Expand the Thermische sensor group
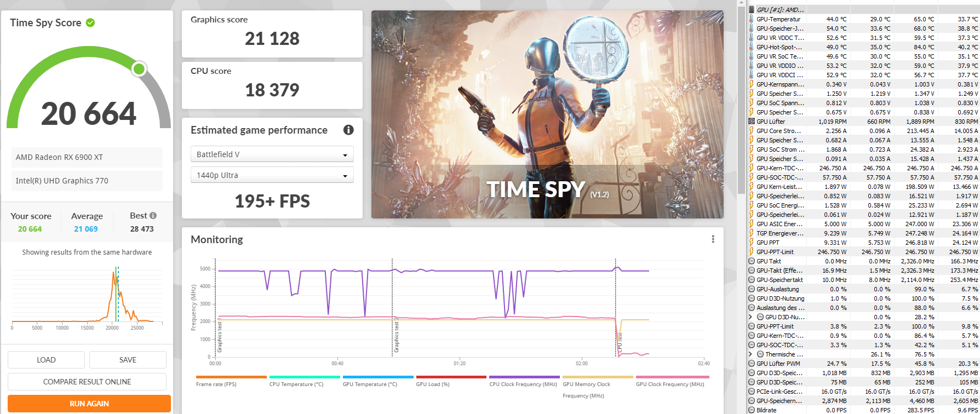This screenshot has width=980, height=414. [x=750, y=354]
